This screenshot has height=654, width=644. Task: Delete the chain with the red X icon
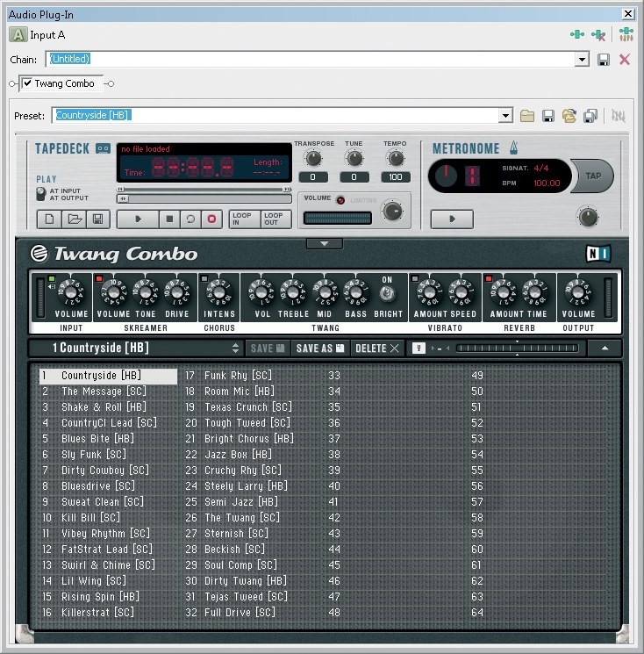click(x=625, y=60)
